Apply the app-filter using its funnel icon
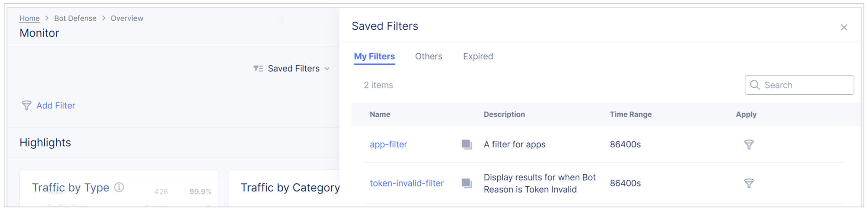 [x=749, y=145]
